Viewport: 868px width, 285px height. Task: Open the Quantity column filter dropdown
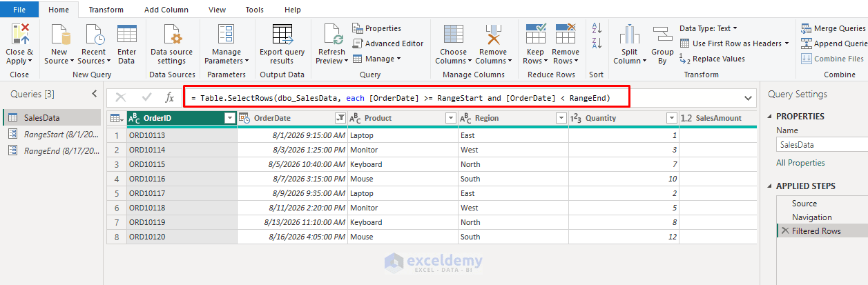click(x=671, y=118)
